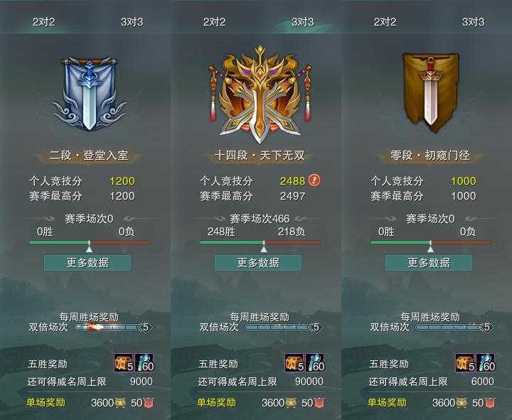Click 更多数据 button under 零段 rank

click(429, 263)
